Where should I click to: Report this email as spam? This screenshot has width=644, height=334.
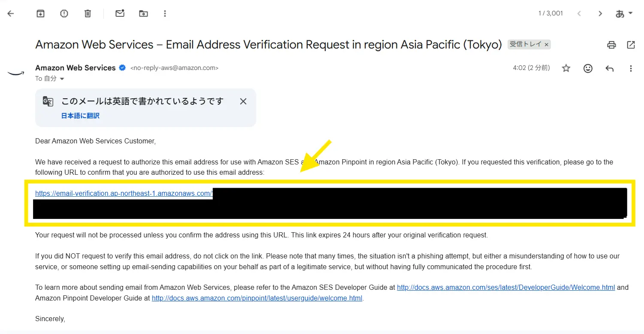(64, 14)
